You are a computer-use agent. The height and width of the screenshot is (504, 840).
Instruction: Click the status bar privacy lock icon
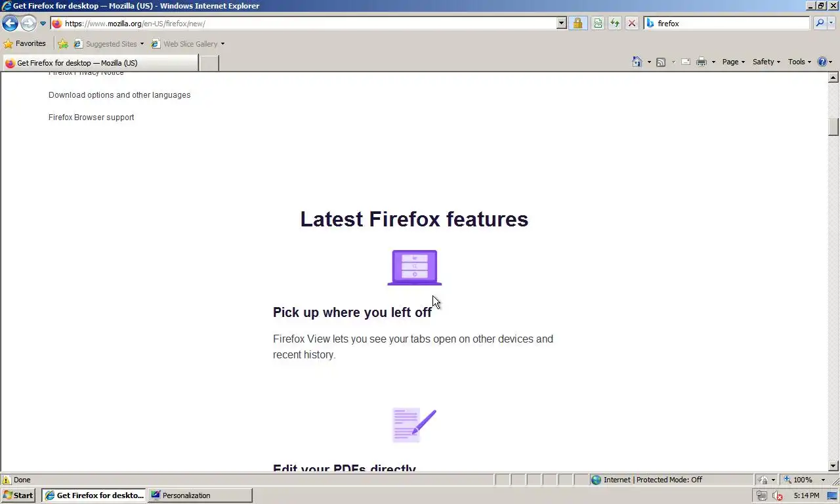763,480
